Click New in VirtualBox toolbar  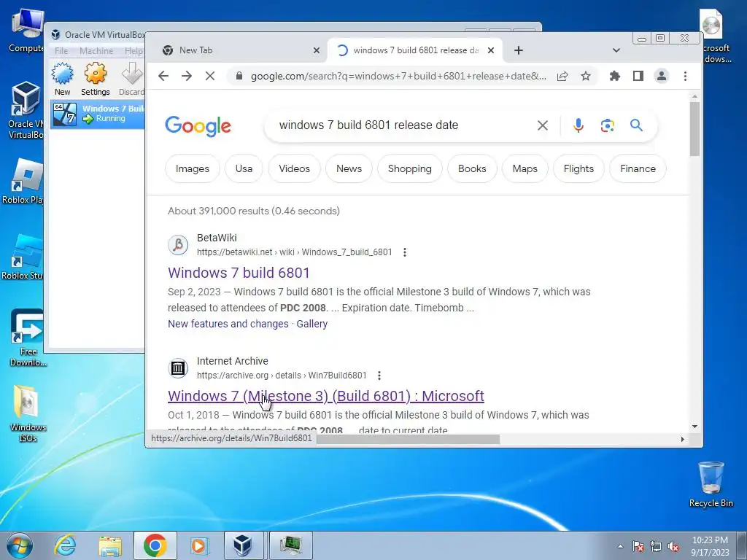pos(63,79)
